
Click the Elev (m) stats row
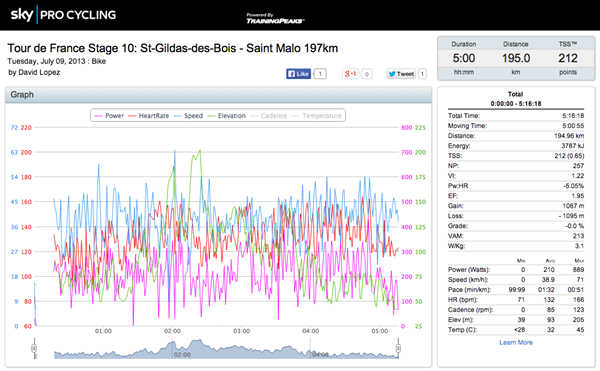516,320
